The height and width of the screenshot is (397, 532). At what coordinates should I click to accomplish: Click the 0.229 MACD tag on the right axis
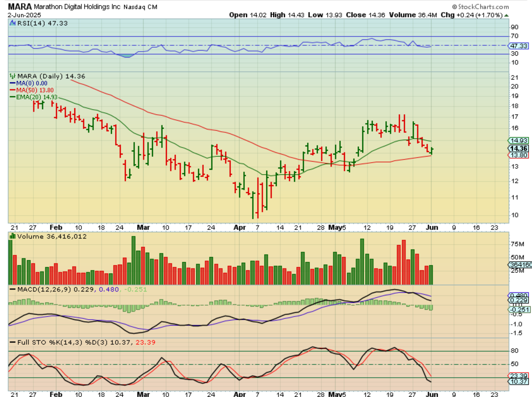(519, 300)
